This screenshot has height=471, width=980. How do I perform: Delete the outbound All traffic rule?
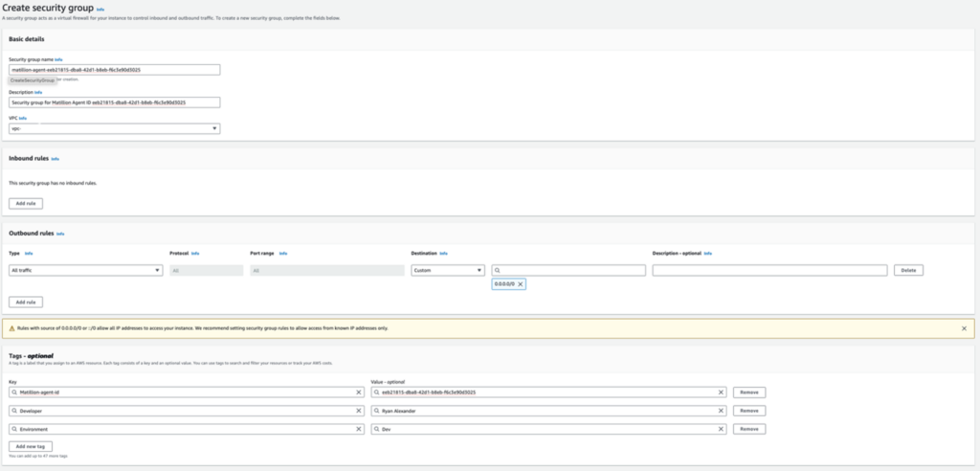908,270
